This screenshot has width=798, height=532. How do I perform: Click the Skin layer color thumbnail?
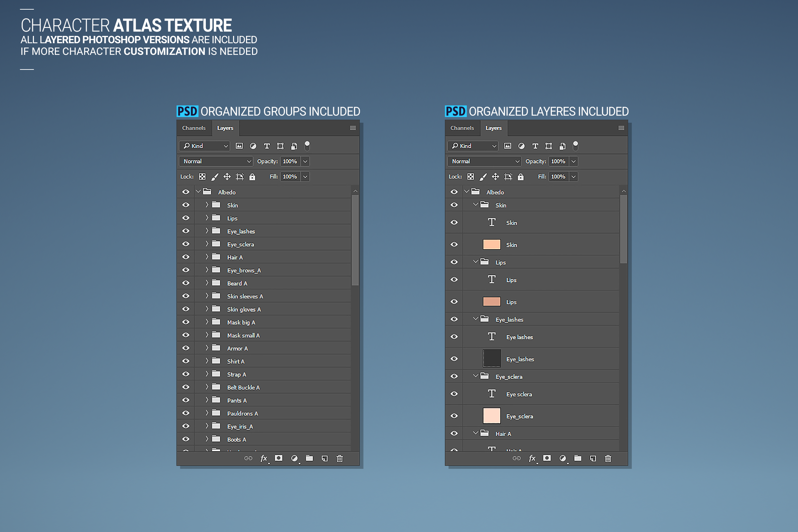point(492,245)
